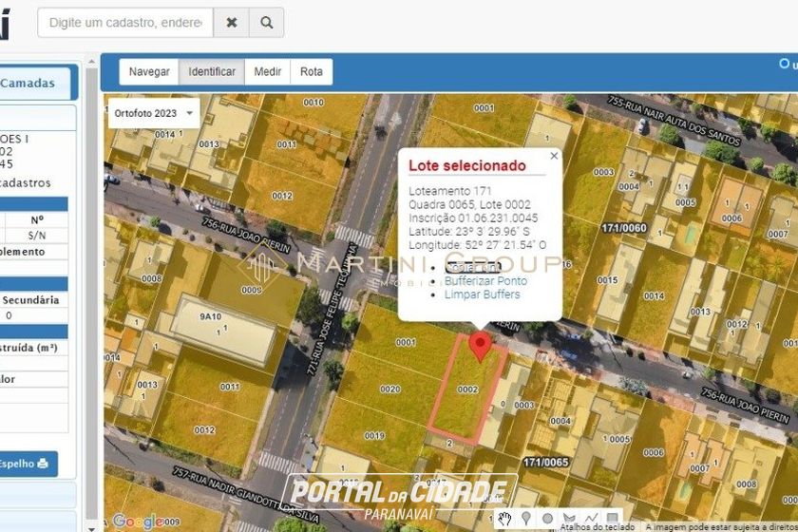The width and height of the screenshot is (798, 532).
Task: Click Quadra 0065, Lote 0002 text
Action: click(469, 204)
